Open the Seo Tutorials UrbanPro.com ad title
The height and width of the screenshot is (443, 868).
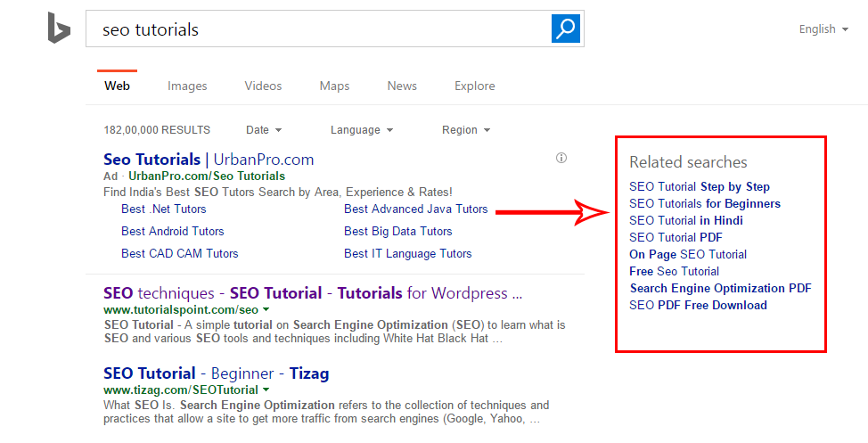click(209, 160)
